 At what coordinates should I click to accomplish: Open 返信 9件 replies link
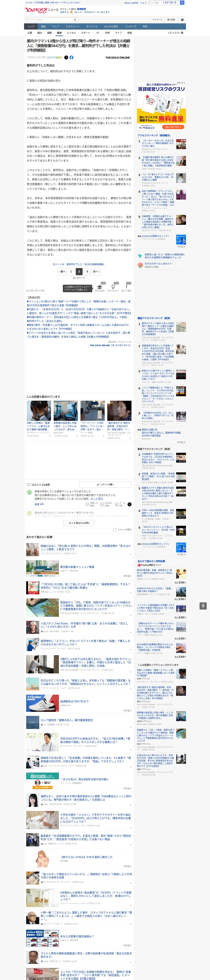click(x=39, y=505)
